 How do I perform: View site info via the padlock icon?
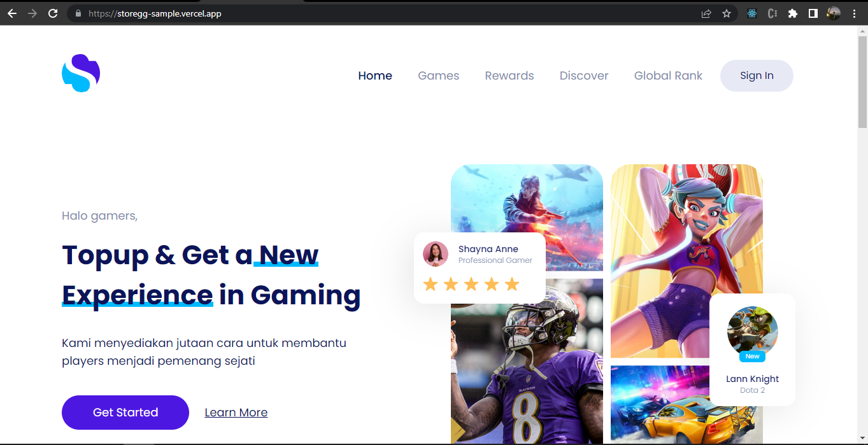[78, 13]
